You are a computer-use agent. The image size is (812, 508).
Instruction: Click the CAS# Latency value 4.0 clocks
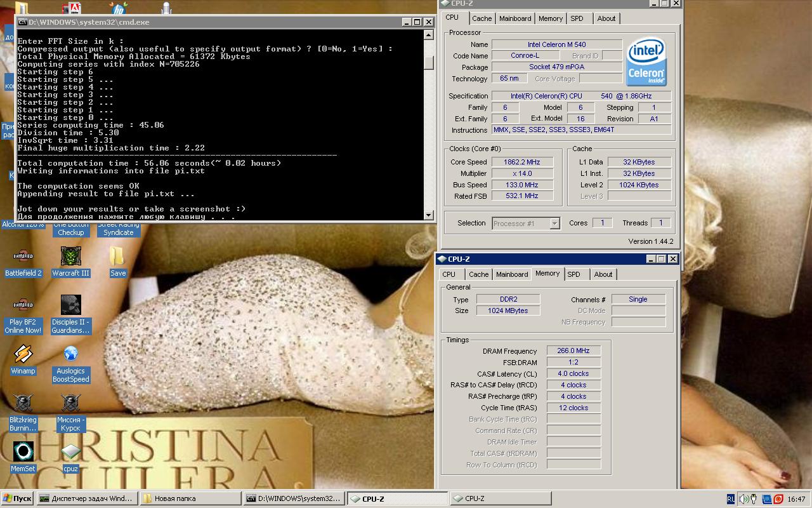[x=573, y=373]
